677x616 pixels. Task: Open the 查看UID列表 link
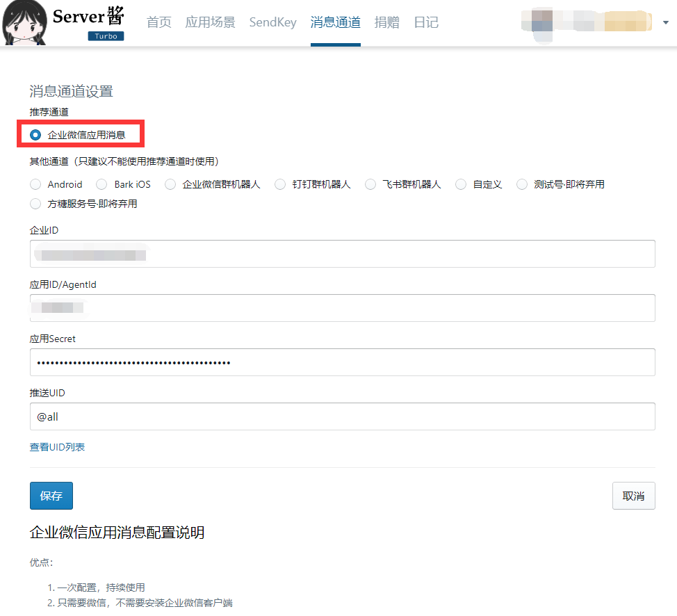[57, 447]
